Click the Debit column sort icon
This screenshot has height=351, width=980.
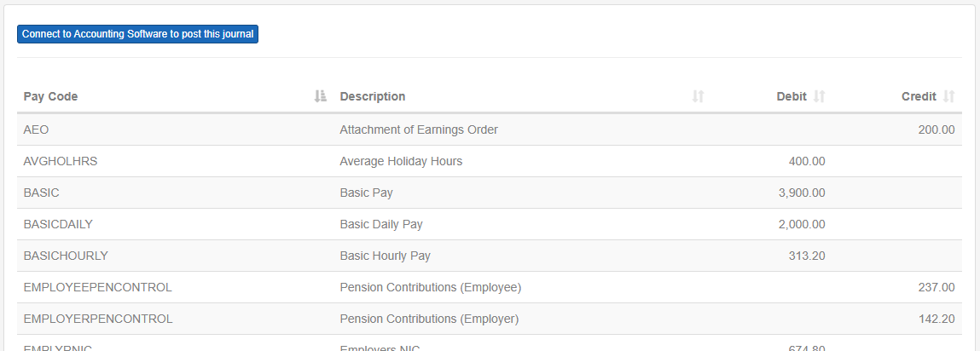point(820,96)
